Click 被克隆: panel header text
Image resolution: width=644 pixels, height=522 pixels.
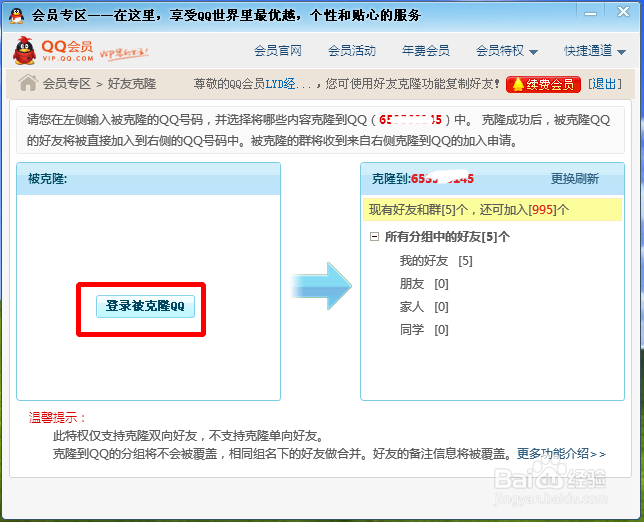click(x=48, y=179)
